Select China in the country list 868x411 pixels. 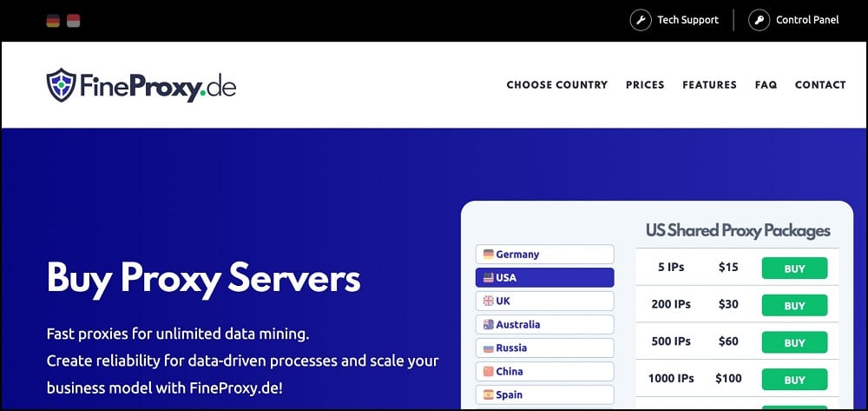[x=545, y=371]
